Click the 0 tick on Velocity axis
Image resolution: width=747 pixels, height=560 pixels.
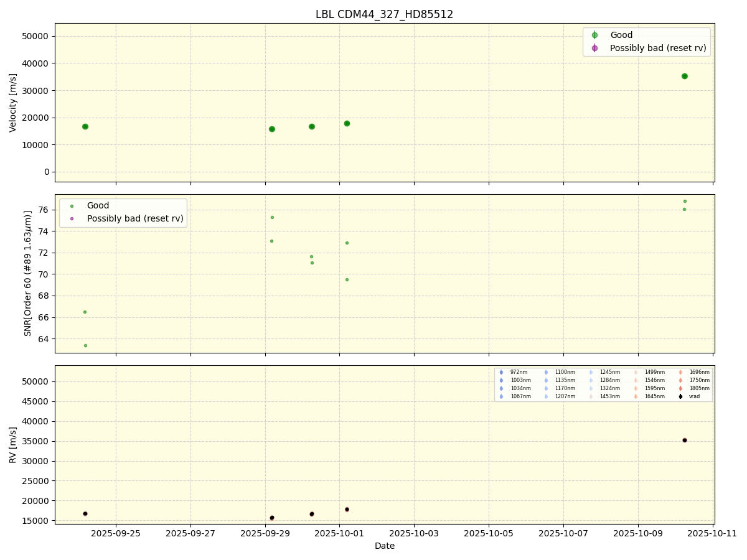[x=47, y=172]
